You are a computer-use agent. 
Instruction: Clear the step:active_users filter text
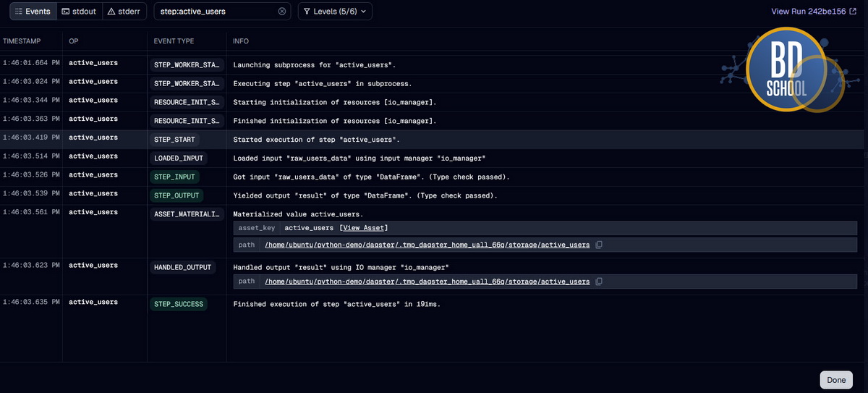click(282, 12)
